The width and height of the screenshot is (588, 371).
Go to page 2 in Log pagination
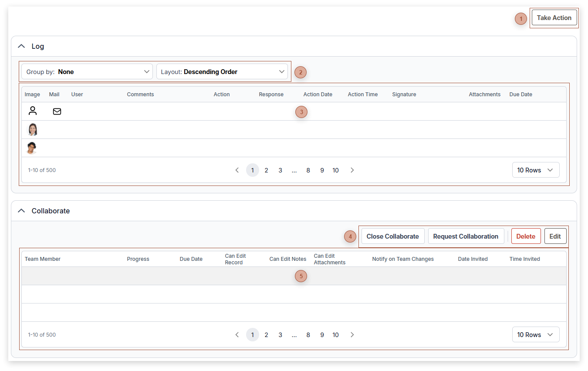266,170
